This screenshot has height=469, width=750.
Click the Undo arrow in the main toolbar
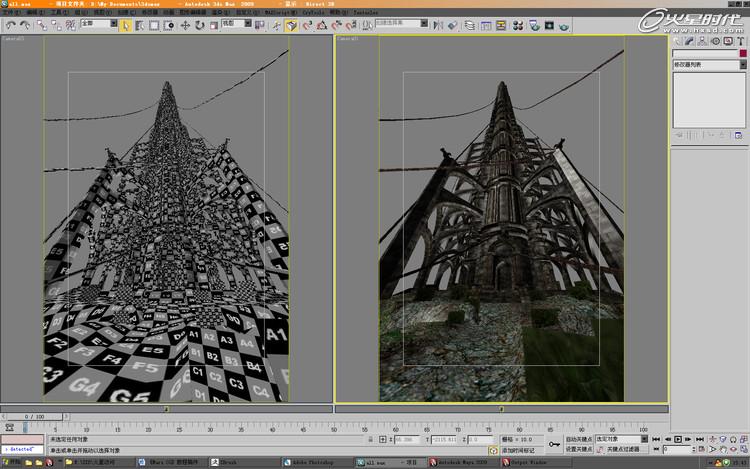(10, 24)
